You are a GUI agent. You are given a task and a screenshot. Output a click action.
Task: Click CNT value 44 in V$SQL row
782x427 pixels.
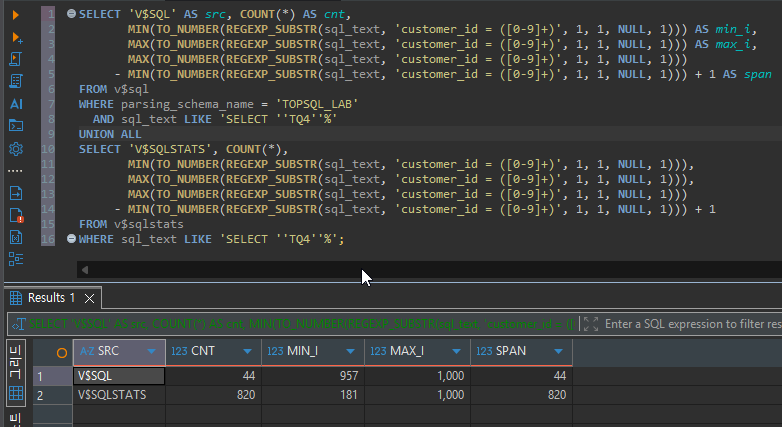point(213,376)
